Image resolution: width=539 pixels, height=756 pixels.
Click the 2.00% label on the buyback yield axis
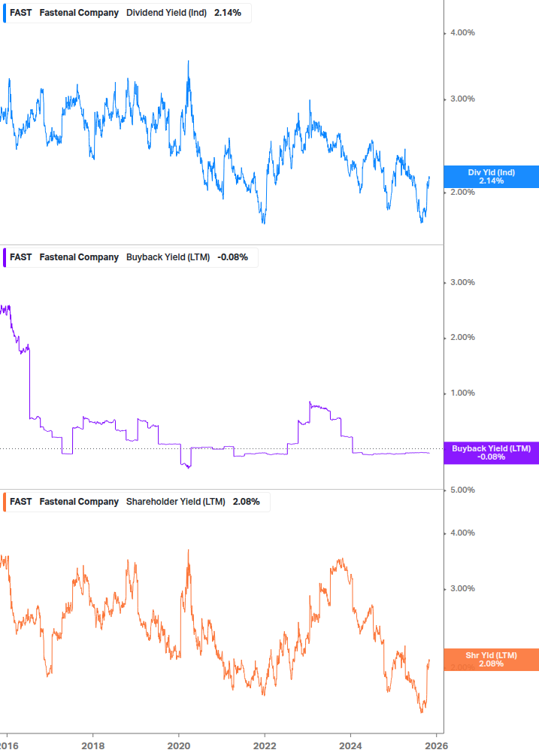[462, 338]
